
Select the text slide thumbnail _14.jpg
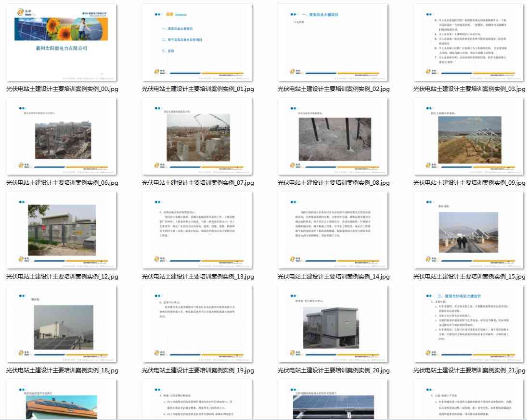coord(333,230)
